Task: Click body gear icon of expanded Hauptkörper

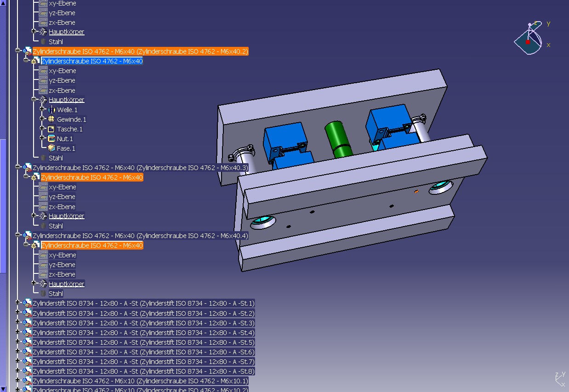Action: tap(43, 100)
